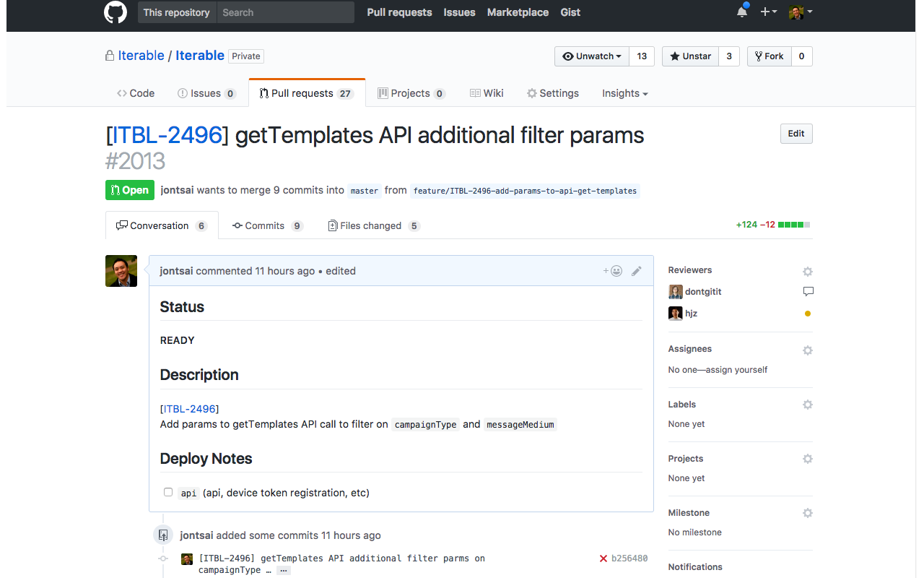This screenshot has width=924, height=578.
Task: Go to GitHub home via Octocat logo
Action: [x=115, y=12]
